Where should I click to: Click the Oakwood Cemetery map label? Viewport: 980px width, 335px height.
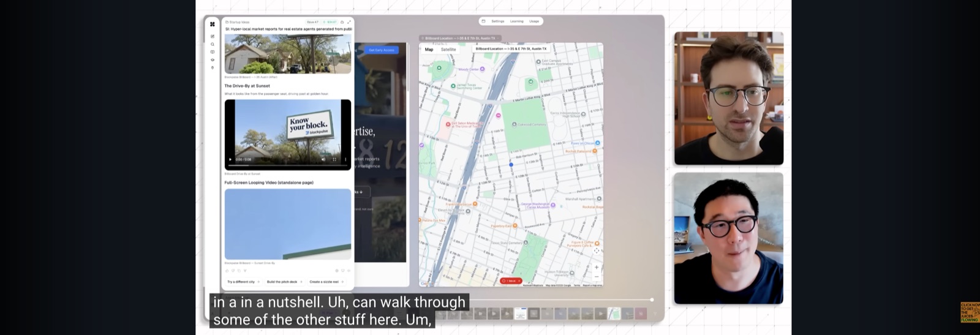point(531,124)
